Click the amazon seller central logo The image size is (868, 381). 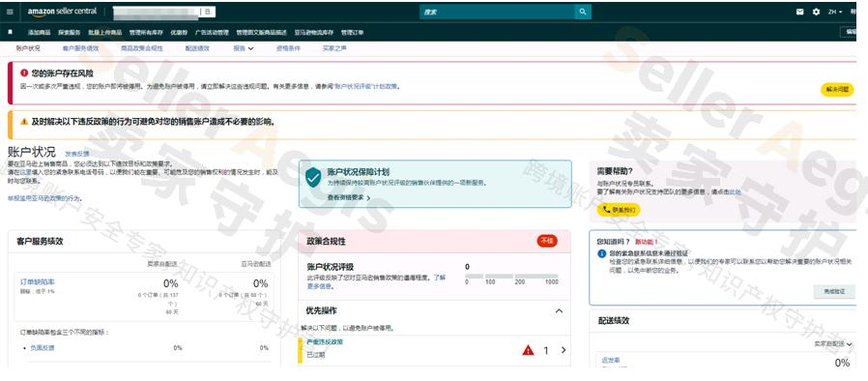62,12
